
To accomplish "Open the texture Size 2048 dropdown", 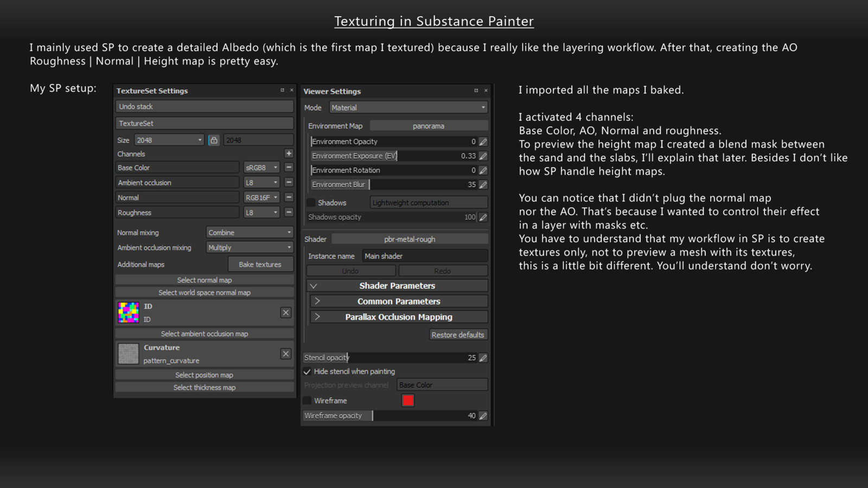I will pos(169,140).
